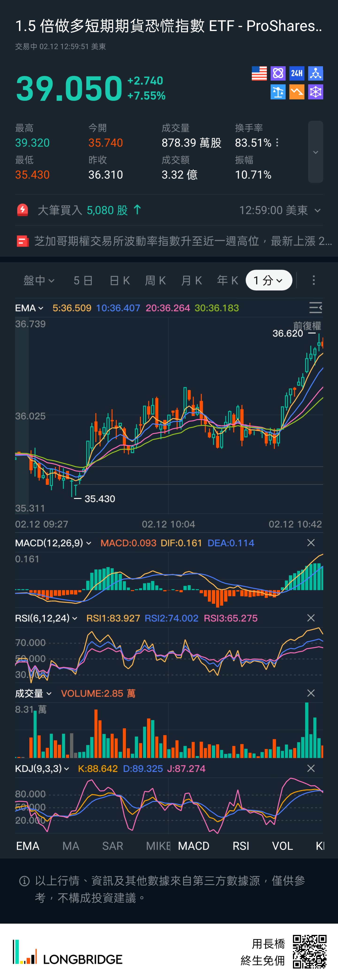
Task: Close the RSI indicator panel
Action: [x=311, y=618]
